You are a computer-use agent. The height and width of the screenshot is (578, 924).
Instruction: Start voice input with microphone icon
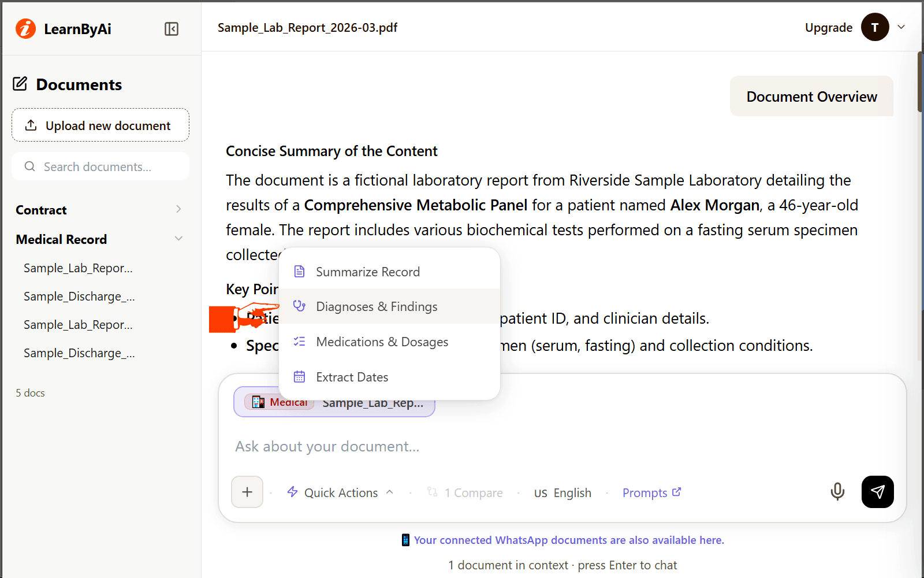click(837, 492)
